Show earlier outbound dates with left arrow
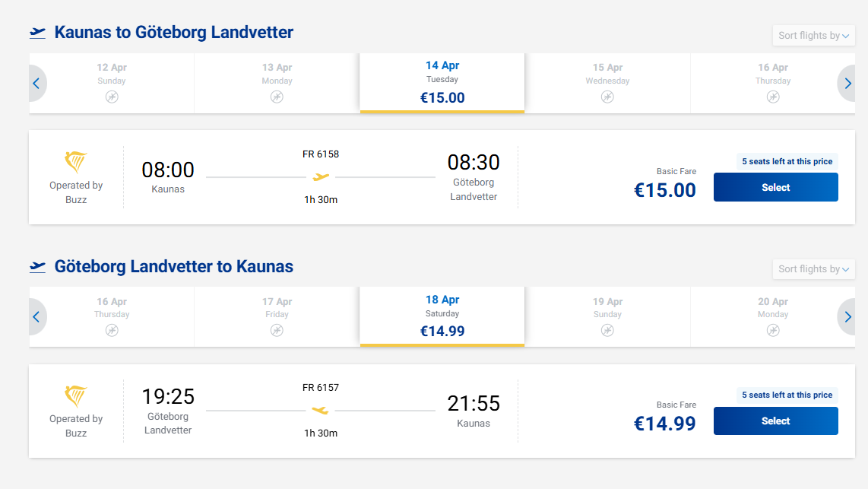868x489 pixels. point(36,84)
